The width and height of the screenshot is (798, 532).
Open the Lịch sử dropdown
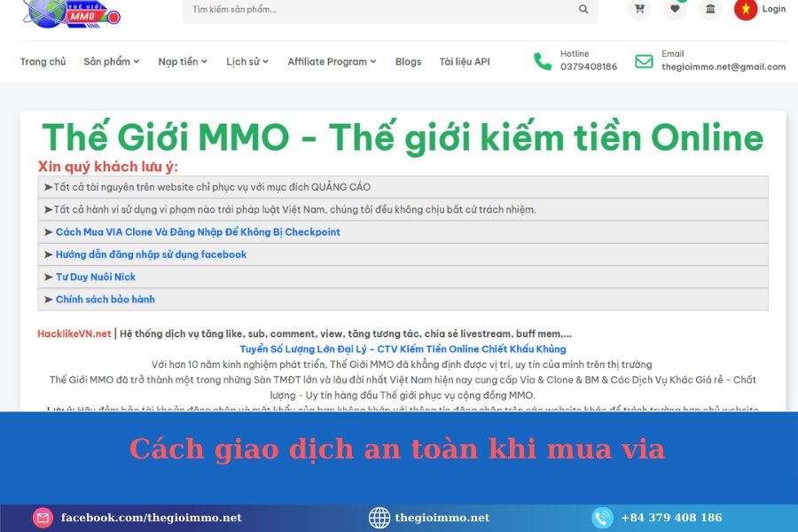coord(247,61)
